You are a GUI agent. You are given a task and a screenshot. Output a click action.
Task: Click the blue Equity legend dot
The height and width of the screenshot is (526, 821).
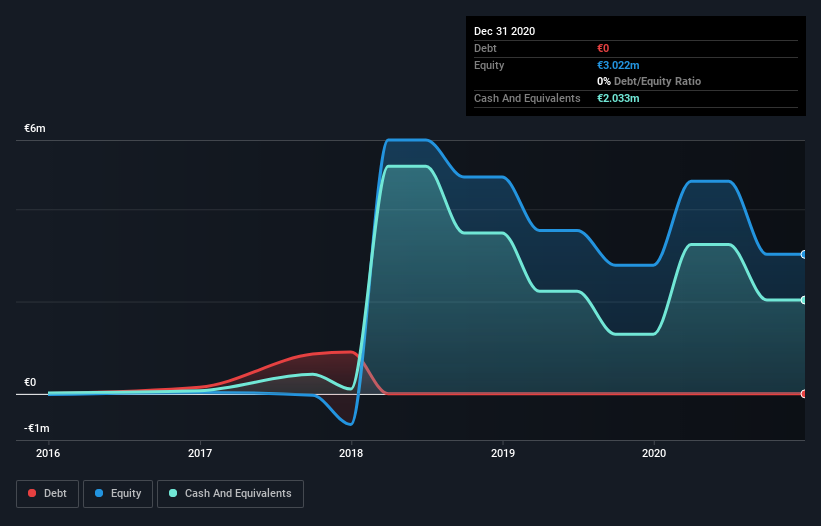(99, 493)
